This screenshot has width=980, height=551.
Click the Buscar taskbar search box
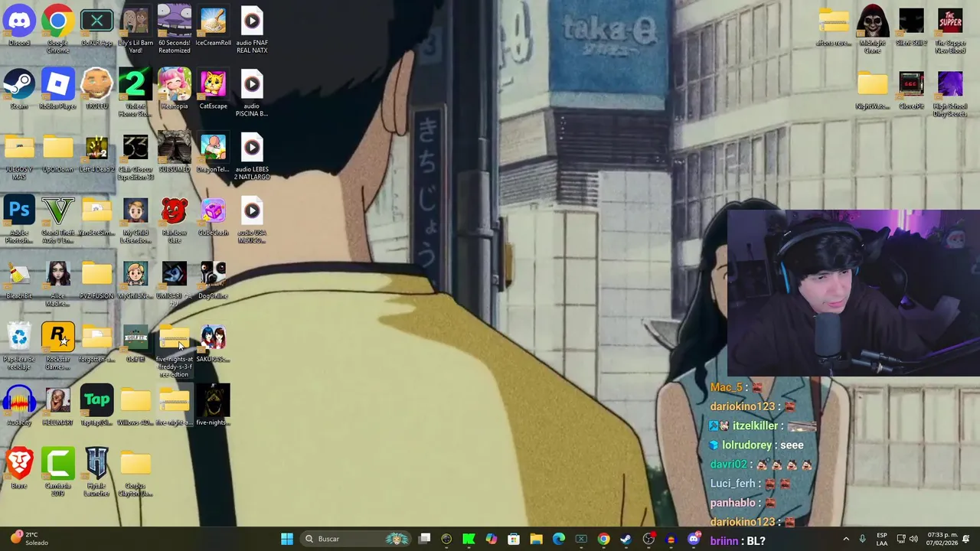click(x=357, y=539)
